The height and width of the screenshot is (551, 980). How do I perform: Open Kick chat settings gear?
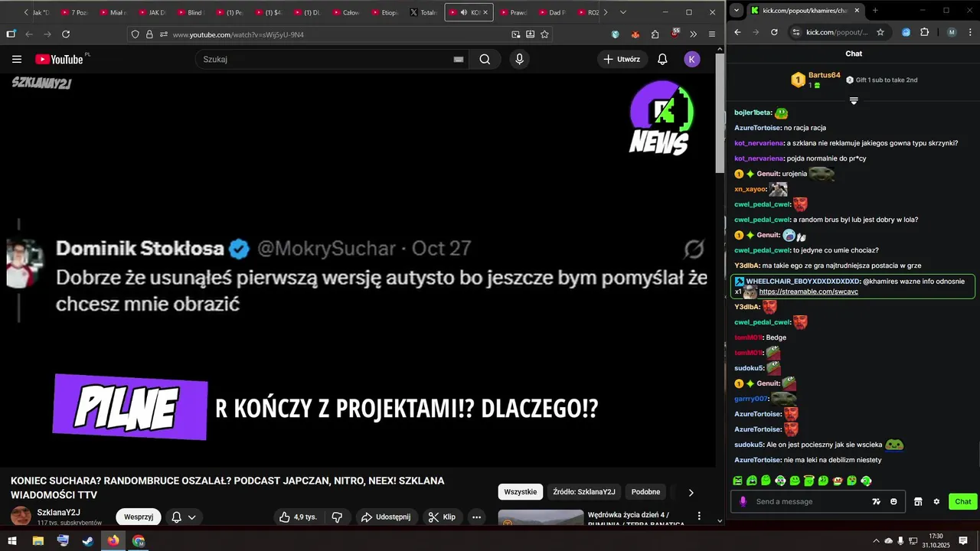(936, 501)
